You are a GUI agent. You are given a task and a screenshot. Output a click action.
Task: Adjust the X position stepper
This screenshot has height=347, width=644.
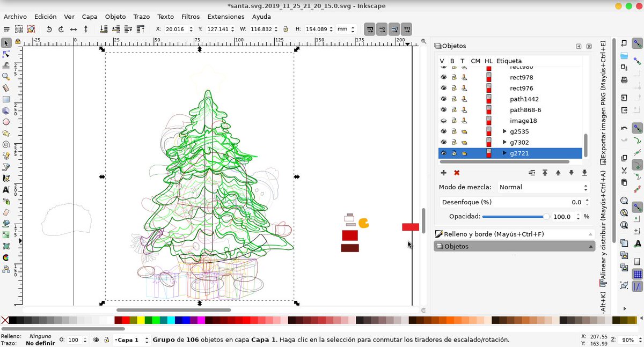click(x=192, y=29)
